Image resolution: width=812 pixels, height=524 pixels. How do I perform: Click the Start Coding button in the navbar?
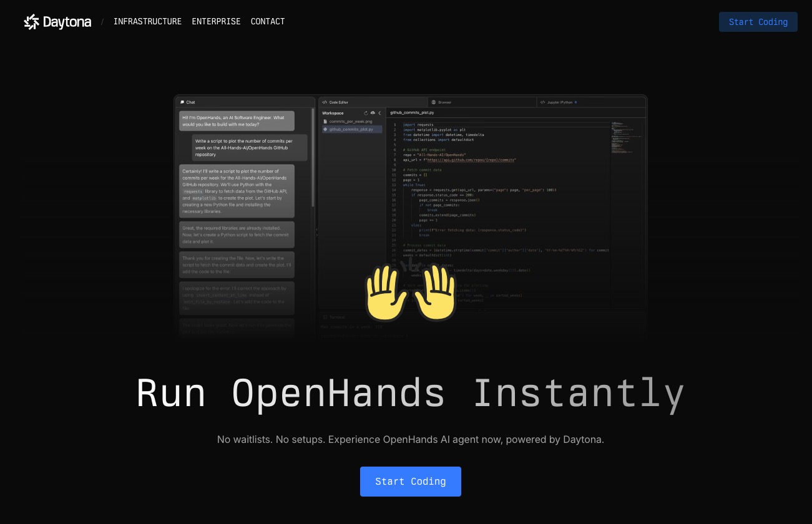[x=758, y=22]
